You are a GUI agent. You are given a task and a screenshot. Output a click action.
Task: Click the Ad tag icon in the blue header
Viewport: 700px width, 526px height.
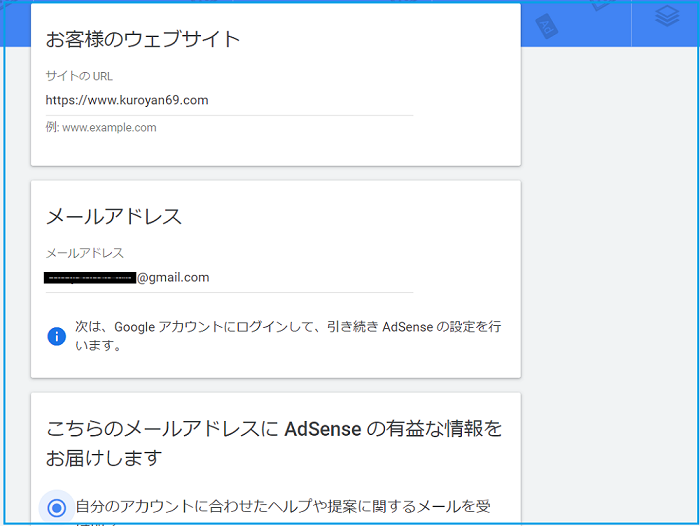point(546,26)
